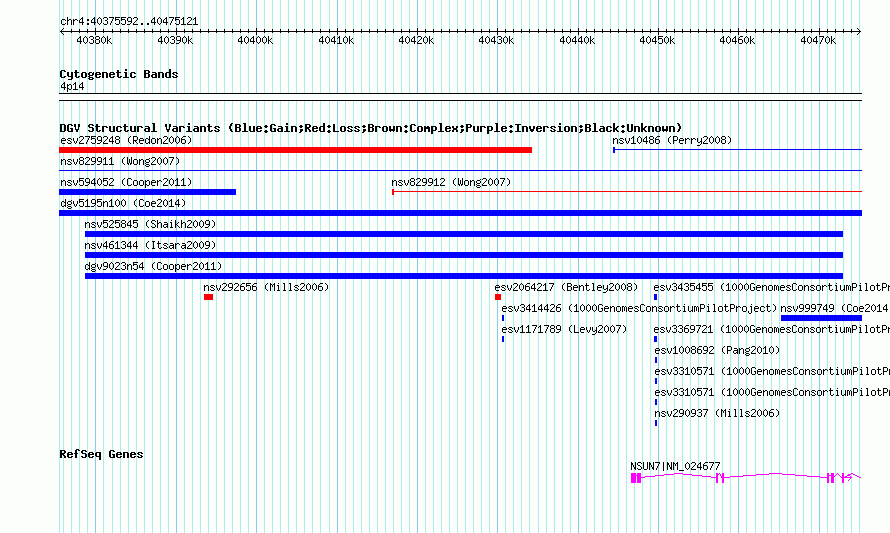Image resolution: width=890 pixels, height=533 pixels.
Task: Open the NSUN7|NM_024677 gene label
Action: (x=675, y=466)
